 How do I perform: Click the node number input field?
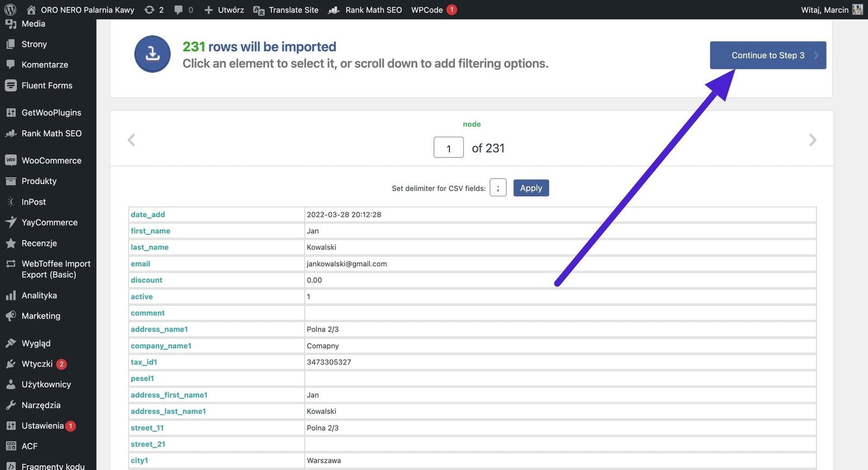pos(448,148)
